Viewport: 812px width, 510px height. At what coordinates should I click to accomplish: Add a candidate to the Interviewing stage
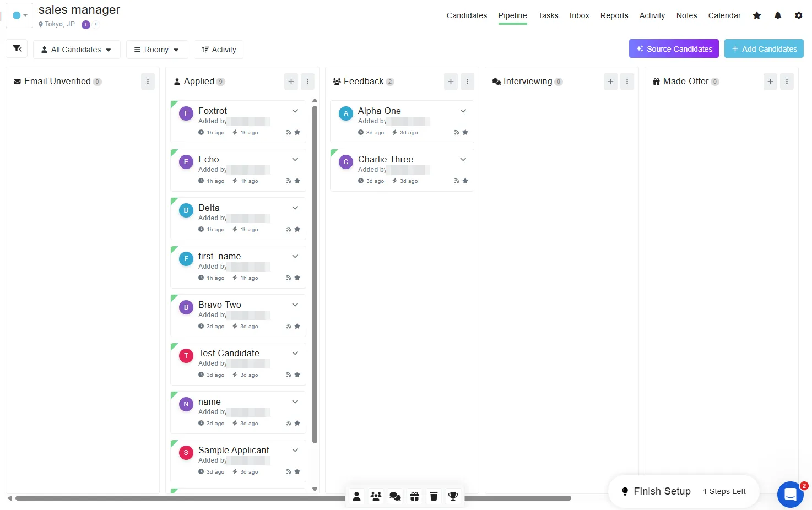tap(611, 82)
